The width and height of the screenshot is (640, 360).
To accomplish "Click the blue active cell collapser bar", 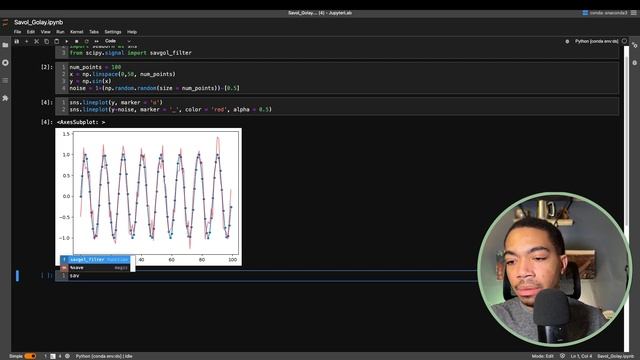I will click(17, 276).
